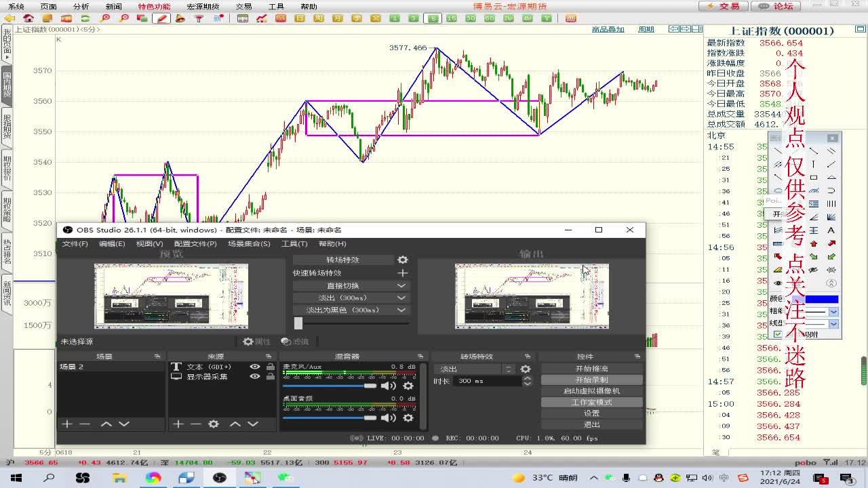
Task: Toggle the 吸附 checkbox in drawing panel
Action: 778,334
